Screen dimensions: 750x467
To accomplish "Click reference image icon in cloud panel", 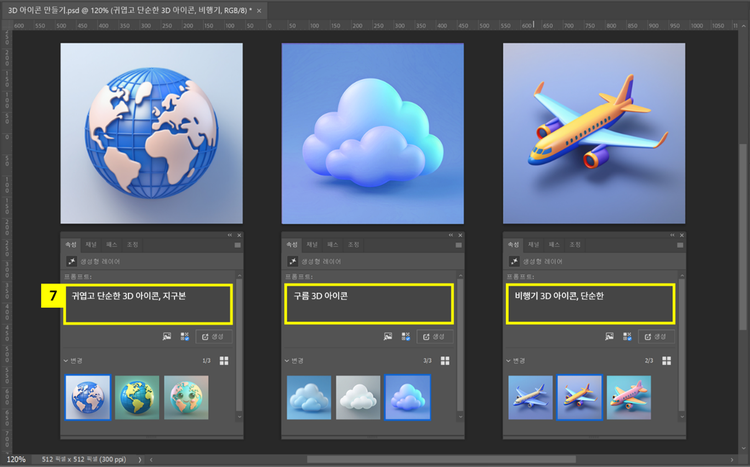I will click(388, 337).
